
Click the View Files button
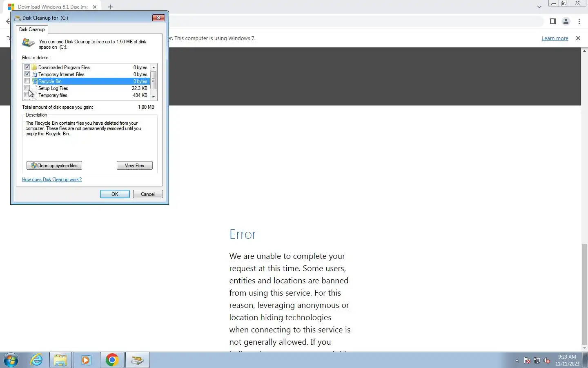click(135, 166)
